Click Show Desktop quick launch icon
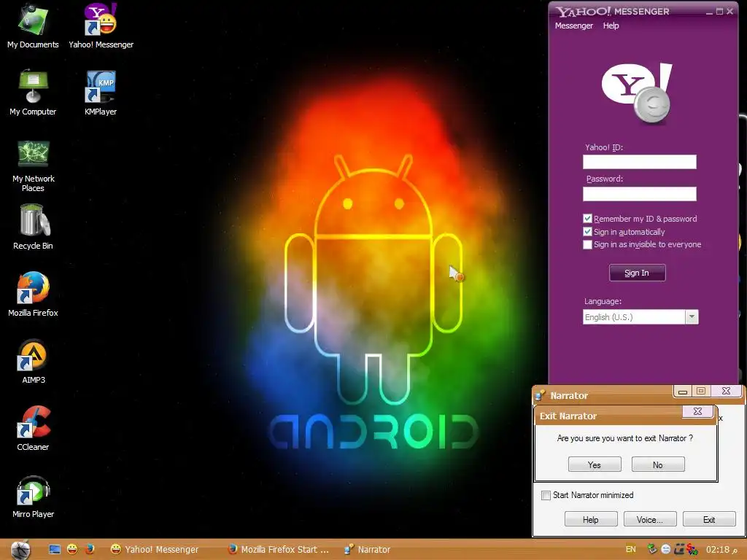 55,550
